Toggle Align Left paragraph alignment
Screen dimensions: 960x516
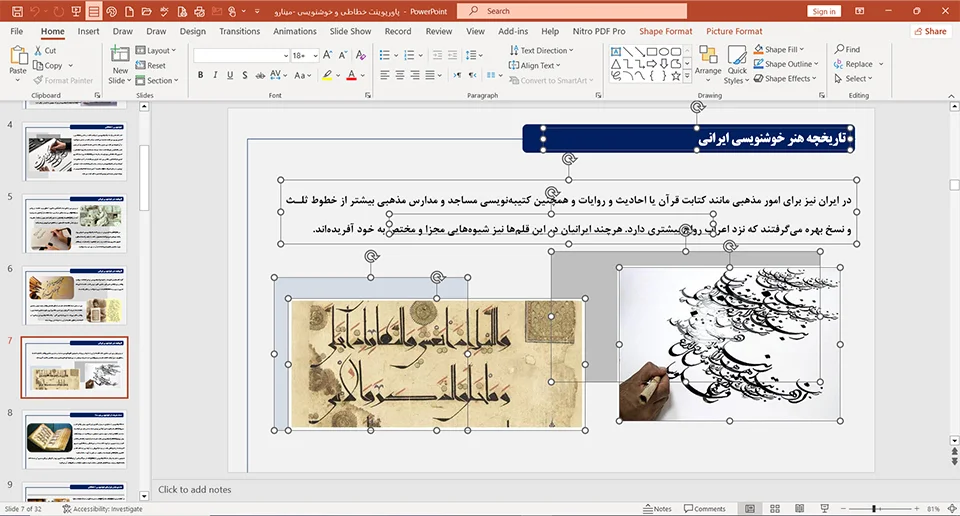[384, 75]
